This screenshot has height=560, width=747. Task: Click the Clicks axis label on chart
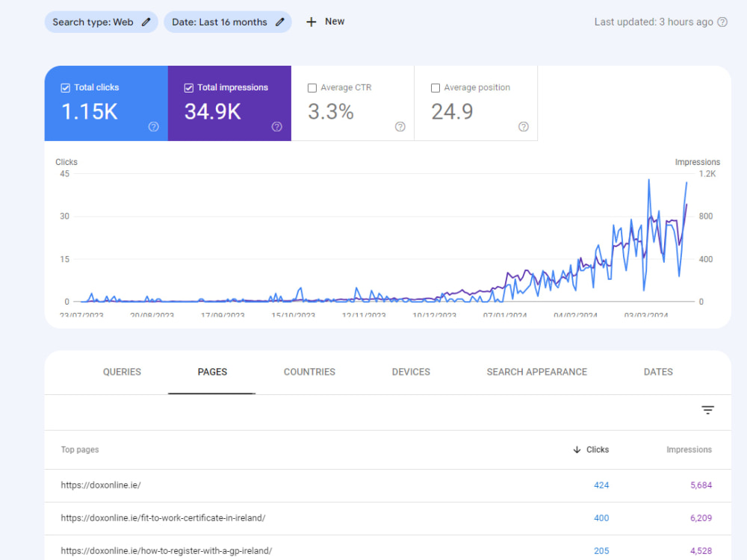[66, 162]
